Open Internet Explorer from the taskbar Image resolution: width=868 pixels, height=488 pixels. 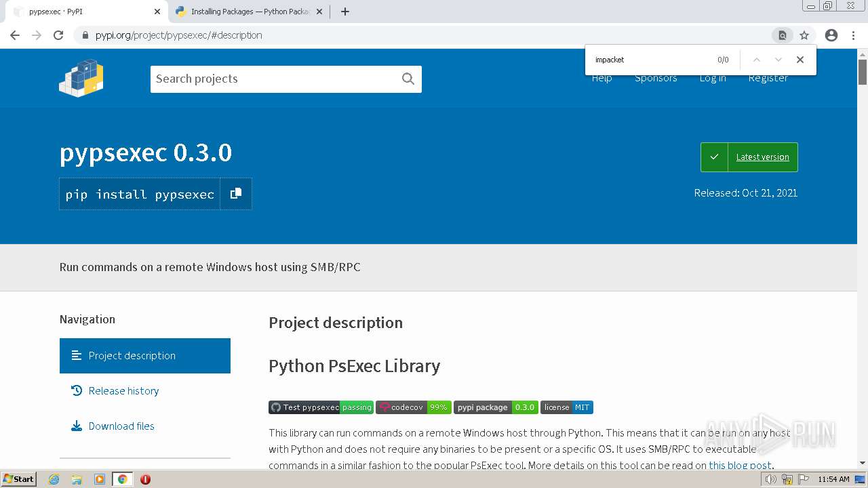pos(54,479)
